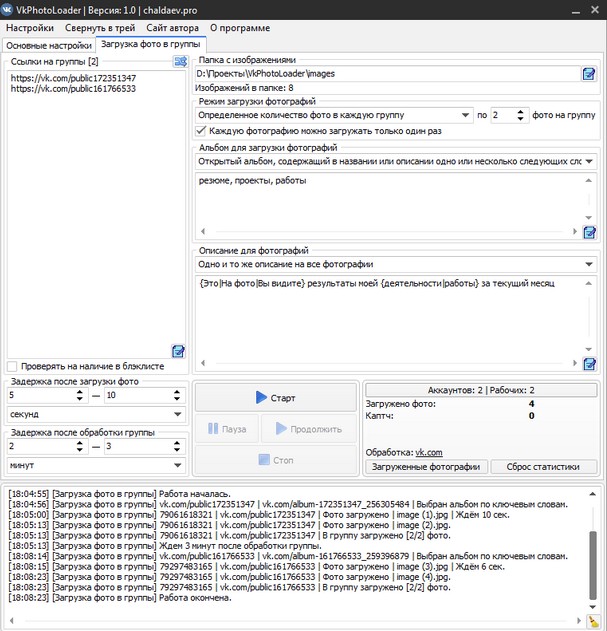
Task: Click log scrollbar down arrow
Action: 593,607
